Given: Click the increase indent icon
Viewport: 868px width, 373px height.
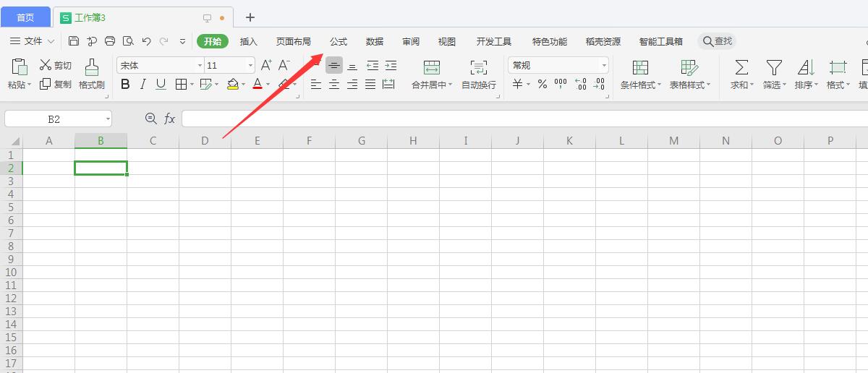Looking at the screenshot, I should click(391, 66).
